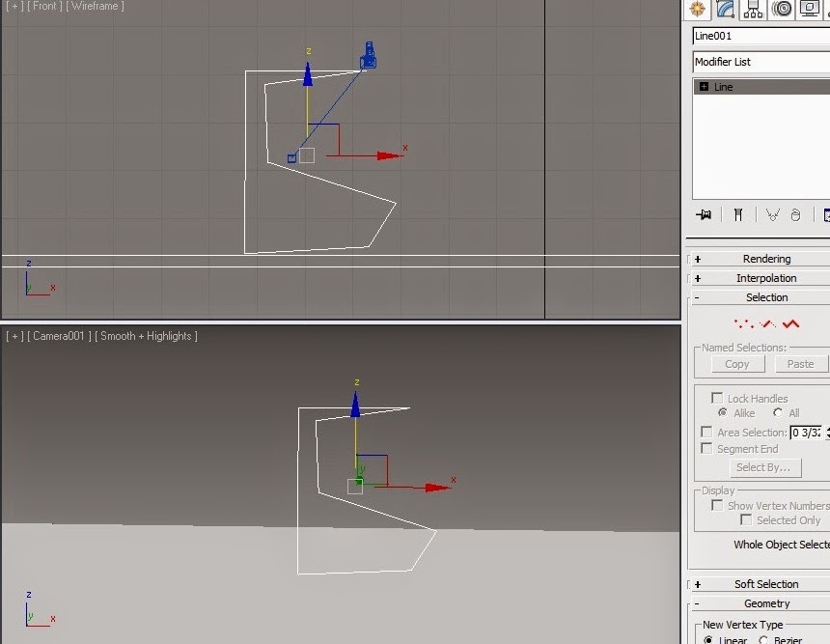Switch to the Hierarchy panel icon

tap(752, 10)
